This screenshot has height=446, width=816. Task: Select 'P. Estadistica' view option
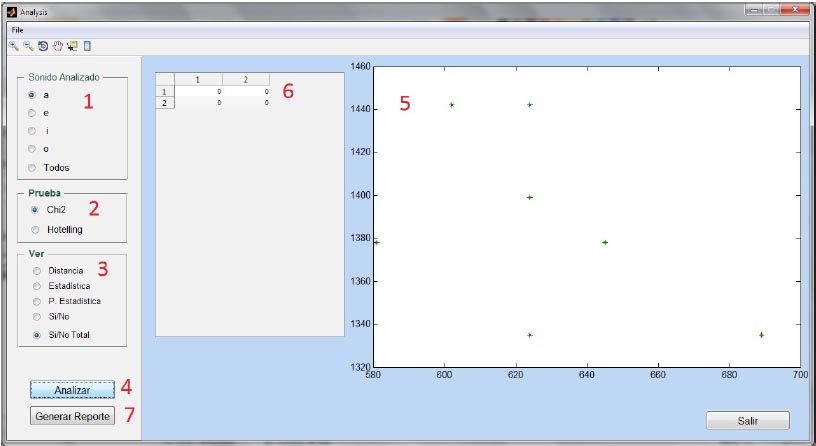(38, 300)
